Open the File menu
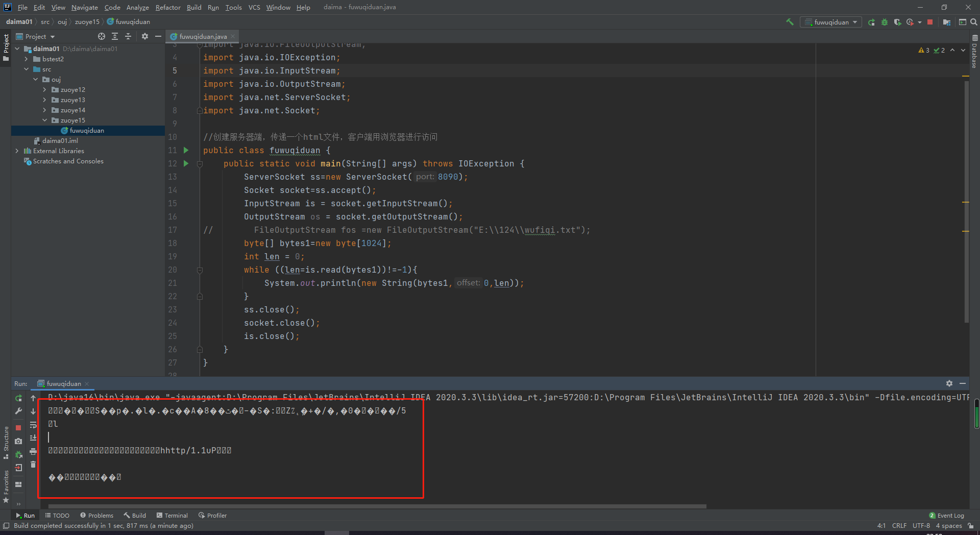 pyautogui.click(x=22, y=7)
